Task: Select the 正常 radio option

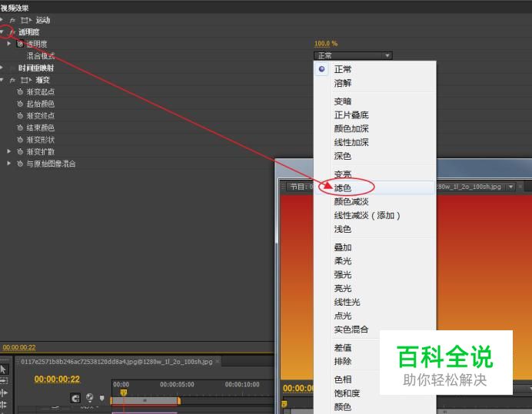Action: tap(375, 69)
